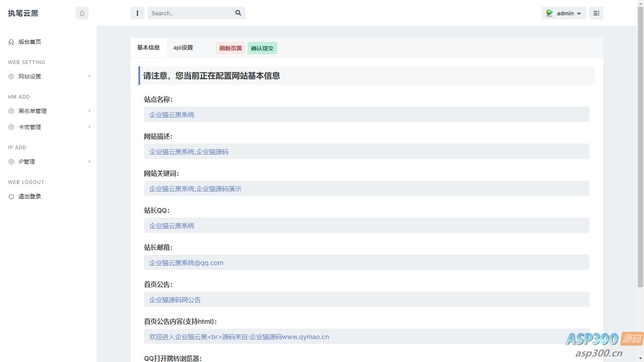Screen dimensions: 644x362
Task: Edit the 首页公告内容 html field
Action: point(367,336)
